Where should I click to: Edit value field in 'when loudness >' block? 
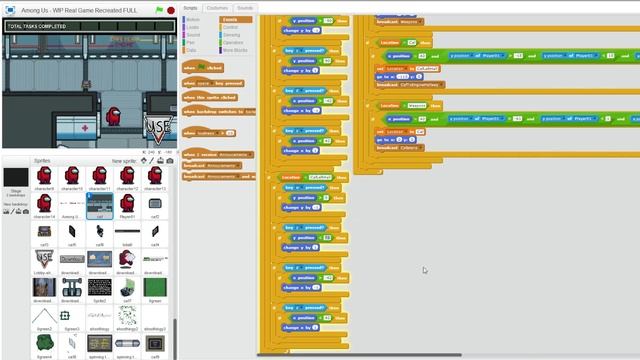coord(230,133)
